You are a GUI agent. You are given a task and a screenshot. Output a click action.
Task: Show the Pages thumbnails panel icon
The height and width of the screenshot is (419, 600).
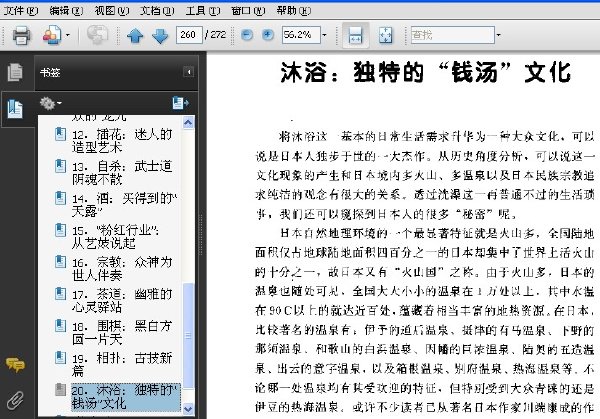pyautogui.click(x=15, y=72)
